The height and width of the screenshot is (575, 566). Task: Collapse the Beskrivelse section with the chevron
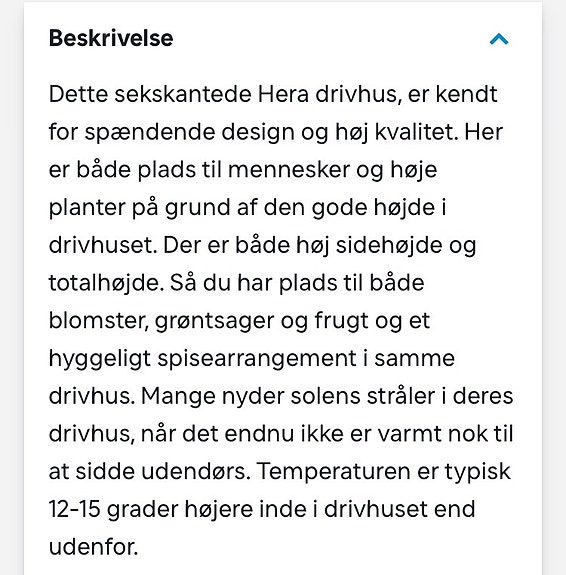tap(499, 39)
